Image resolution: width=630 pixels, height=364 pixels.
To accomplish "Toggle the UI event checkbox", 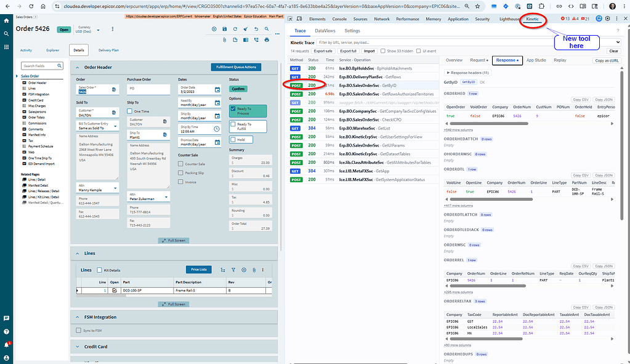I will 418,51.
